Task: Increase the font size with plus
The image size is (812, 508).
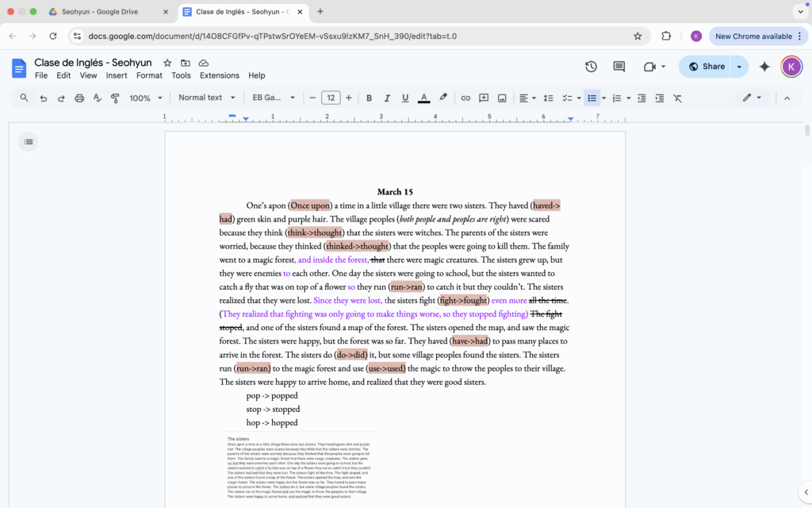Action: (x=349, y=98)
